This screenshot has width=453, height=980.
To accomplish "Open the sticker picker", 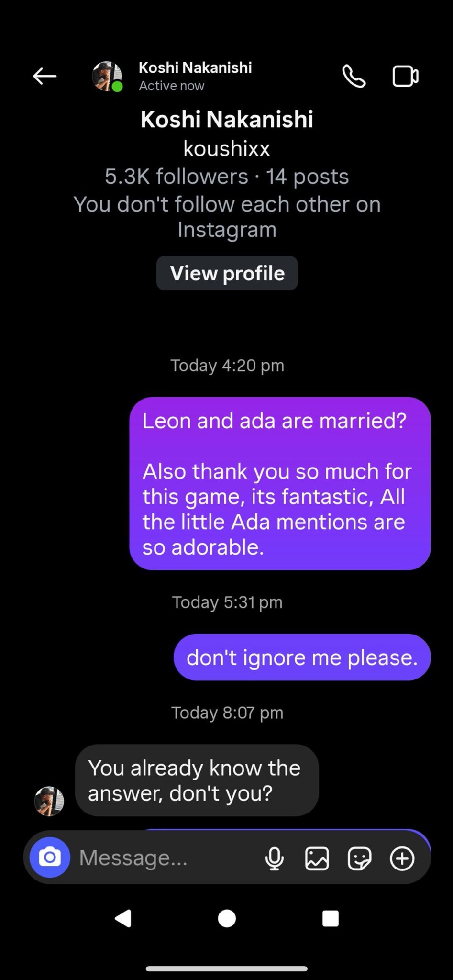I will (x=359, y=858).
